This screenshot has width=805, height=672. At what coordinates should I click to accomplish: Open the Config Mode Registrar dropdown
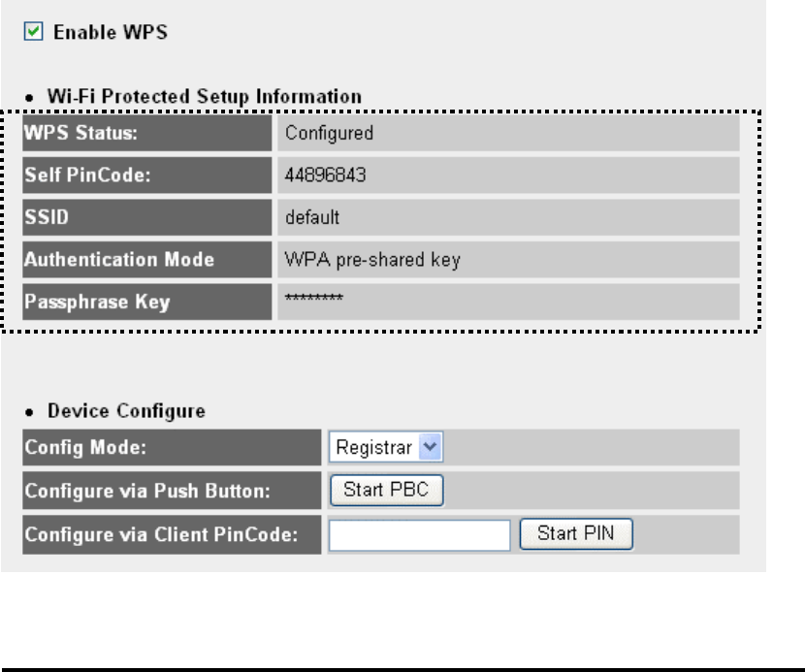[386, 447]
